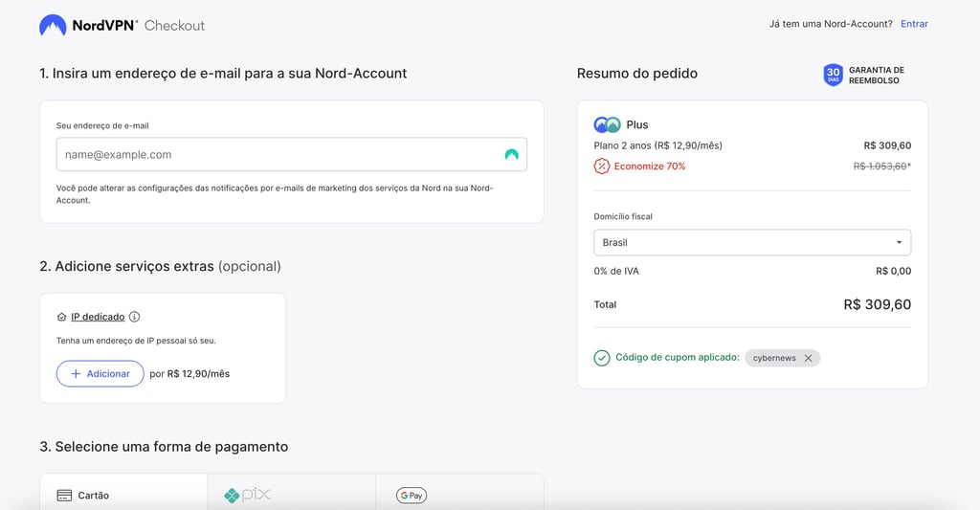Click the cybernews coupon chip
The width and height of the screenshot is (980, 510).
pos(782,358)
